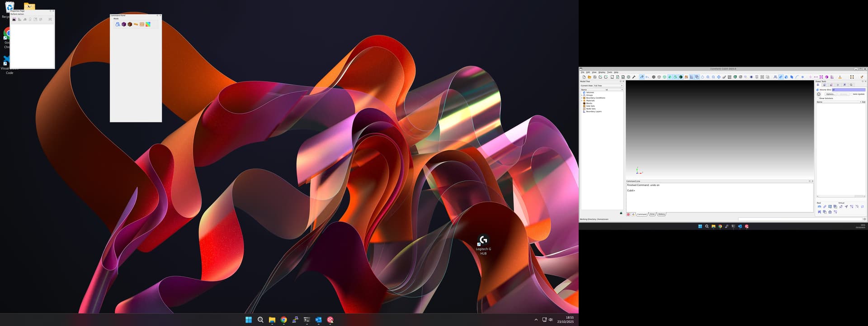Expand the Boundary Conditions tree node
Screen dimensions: 868x326
pyautogui.click(x=582, y=98)
